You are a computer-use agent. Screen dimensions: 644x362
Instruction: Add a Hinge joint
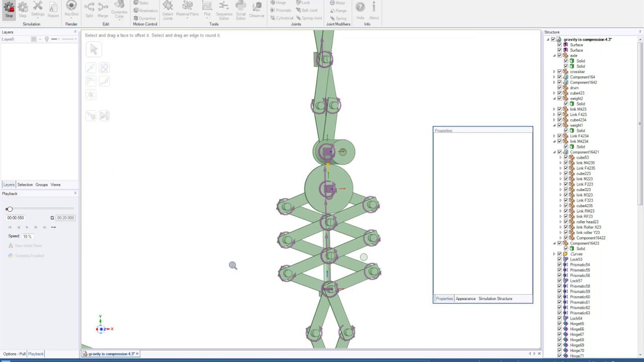tap(278, 3)
